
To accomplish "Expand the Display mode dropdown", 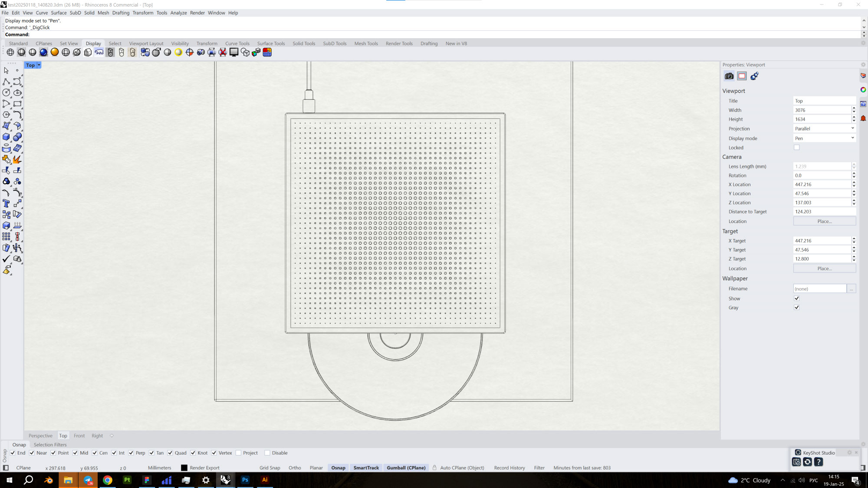I will coord(824,138).
